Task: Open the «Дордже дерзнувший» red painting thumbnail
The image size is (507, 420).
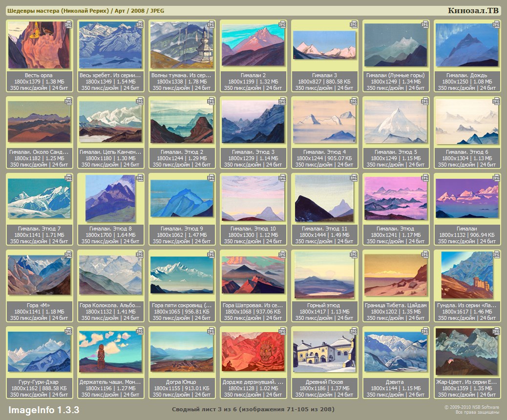Action: (253, 352)
